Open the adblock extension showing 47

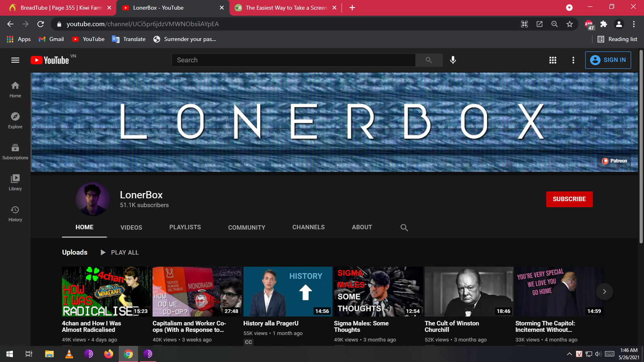pos(589,25)
